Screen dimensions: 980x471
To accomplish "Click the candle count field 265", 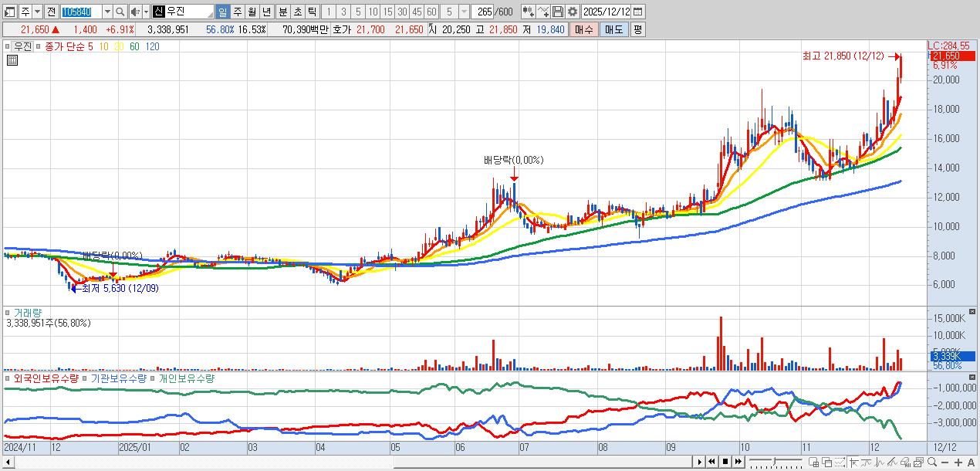I will pyautogui.click(x=482, y=12).
